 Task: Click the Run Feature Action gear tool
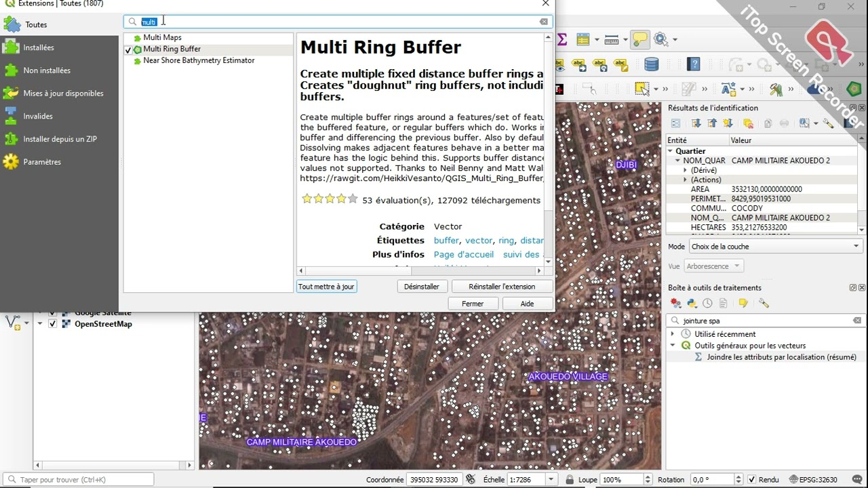[661, 40]
